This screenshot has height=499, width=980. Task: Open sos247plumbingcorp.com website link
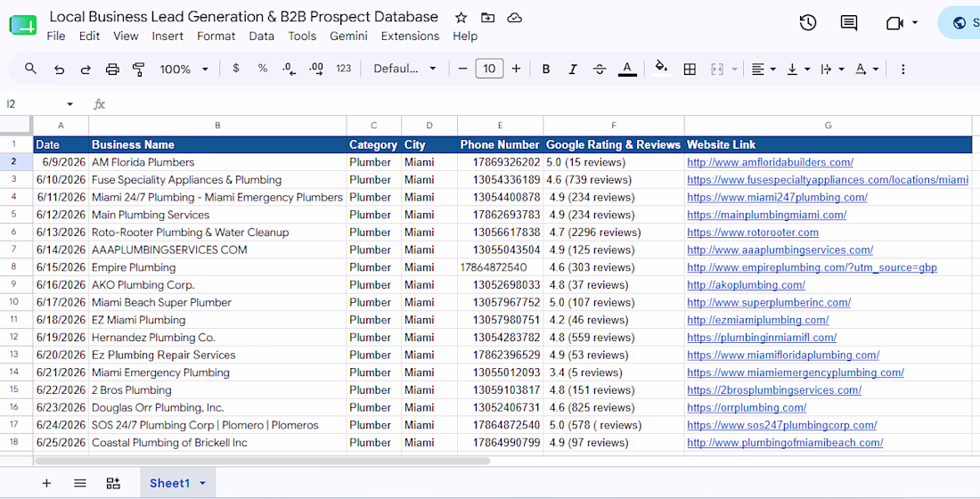tap(782, 424)
